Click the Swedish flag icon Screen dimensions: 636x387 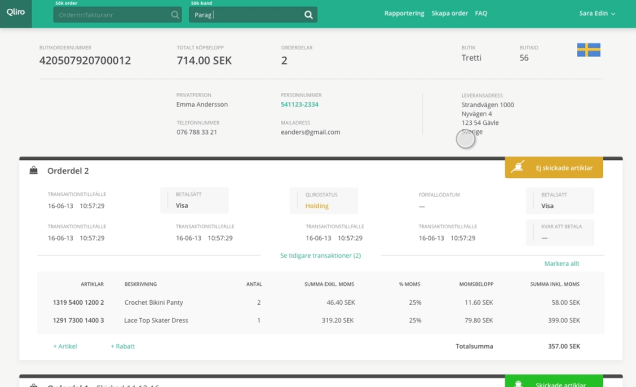589,50
